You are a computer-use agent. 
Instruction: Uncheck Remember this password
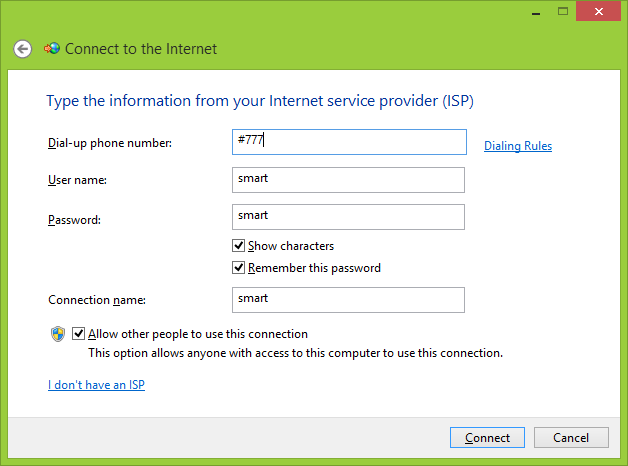[239, 268]
